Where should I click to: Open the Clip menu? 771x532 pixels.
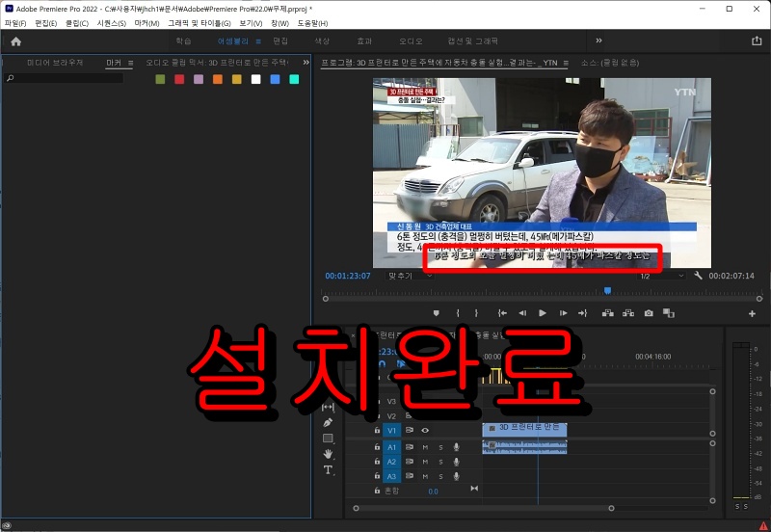pos(77,23)
